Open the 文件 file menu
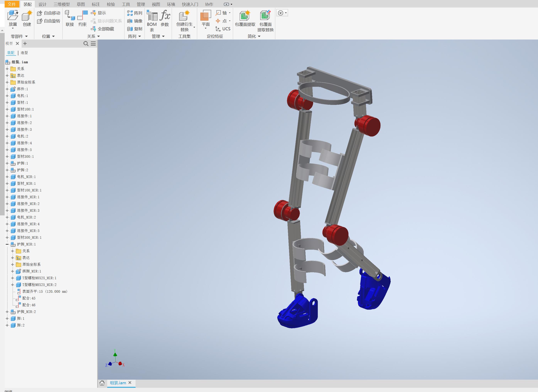Image resolution: width=538 pixels, height=392 pixels. (x=12, y=4)
